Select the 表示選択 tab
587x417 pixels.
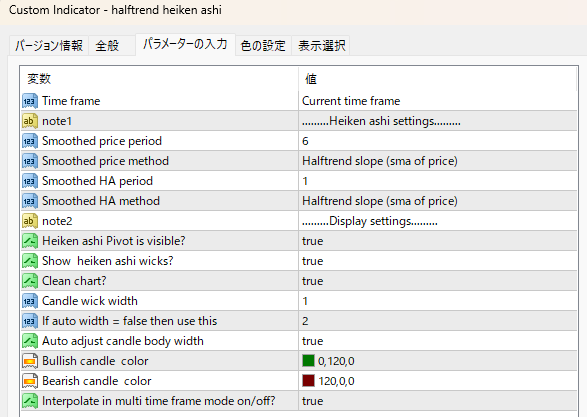[322, 46]
